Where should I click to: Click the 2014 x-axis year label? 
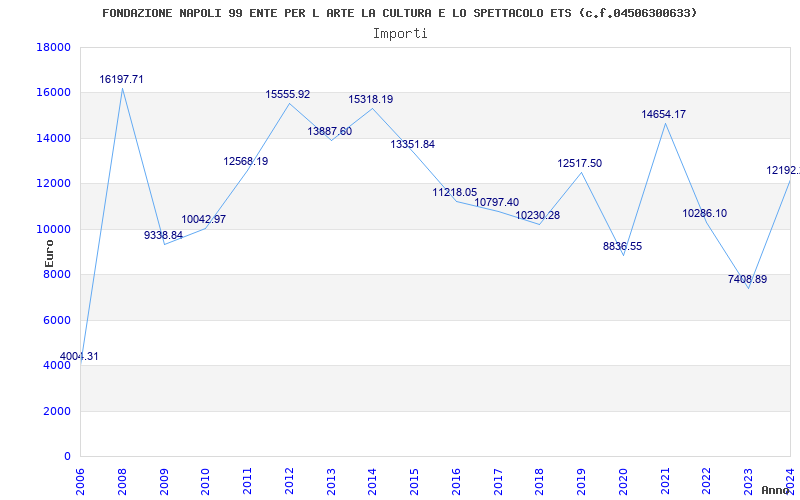372,482
